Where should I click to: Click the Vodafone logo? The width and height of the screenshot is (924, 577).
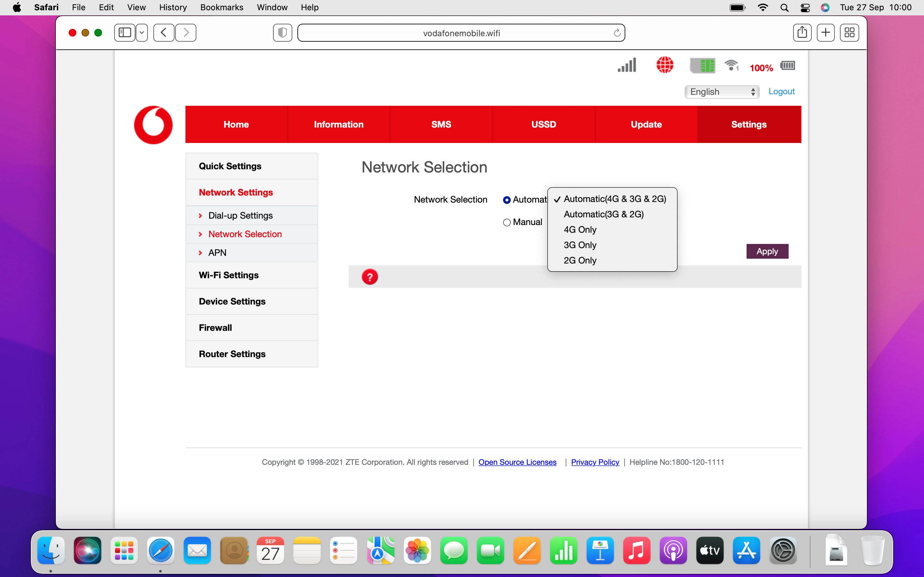(152, 124)
